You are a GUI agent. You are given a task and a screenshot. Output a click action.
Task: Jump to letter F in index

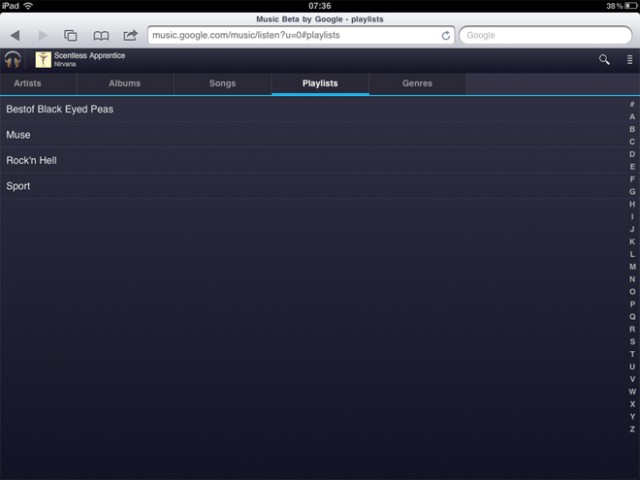pos(632,179)
